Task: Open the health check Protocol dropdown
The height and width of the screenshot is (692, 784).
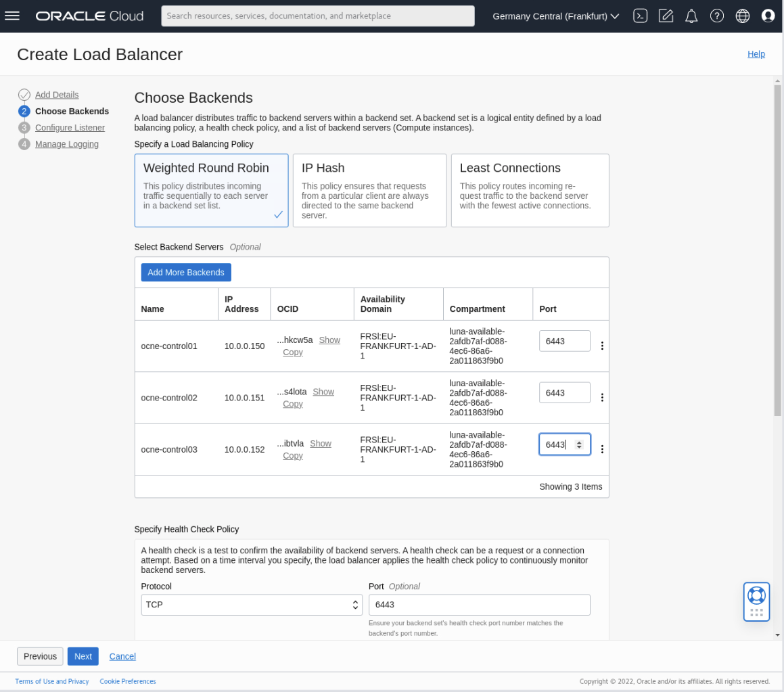Action: pos(251,604)
